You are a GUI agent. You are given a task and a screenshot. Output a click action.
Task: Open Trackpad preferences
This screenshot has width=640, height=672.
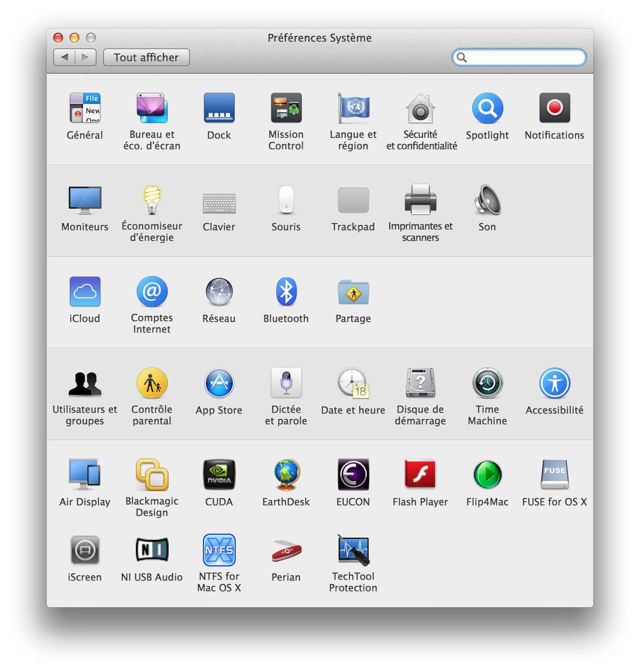point(353,200)
